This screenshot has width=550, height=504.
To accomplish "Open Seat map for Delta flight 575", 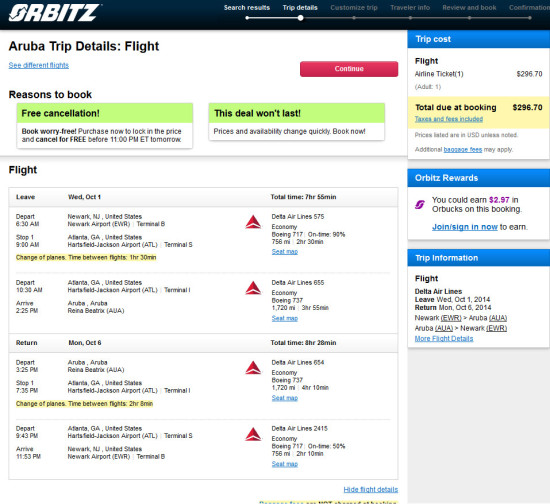I will [x=284, y=251].
